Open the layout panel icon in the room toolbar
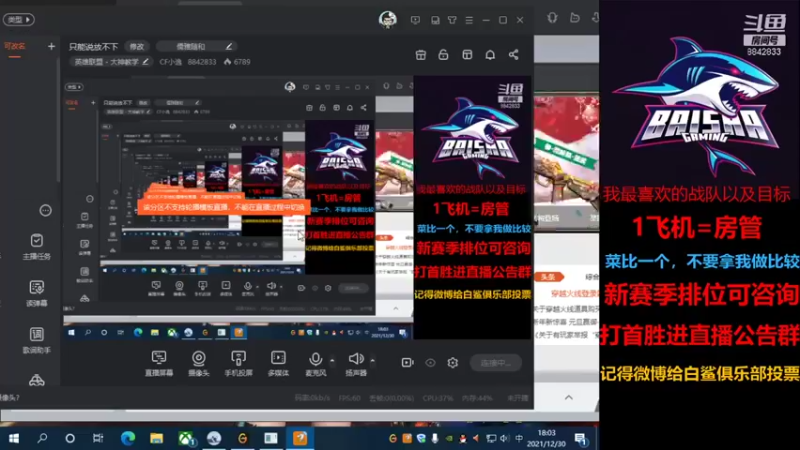This screenshot has width=800, height=450. coord(467,55)
